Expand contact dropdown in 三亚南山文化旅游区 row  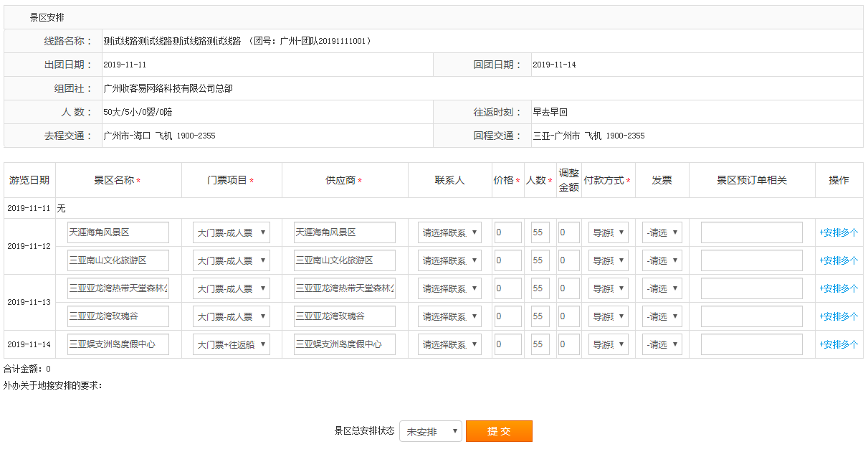pos(449,260)
